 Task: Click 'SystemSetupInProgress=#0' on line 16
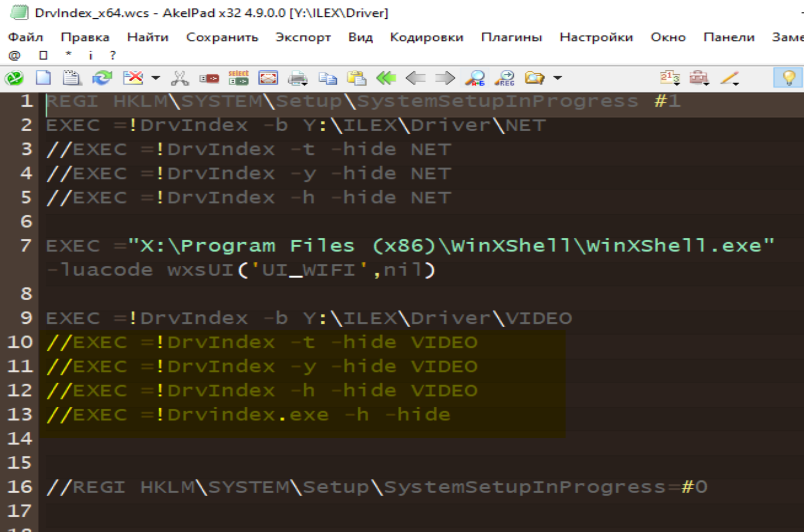(546, 487)
